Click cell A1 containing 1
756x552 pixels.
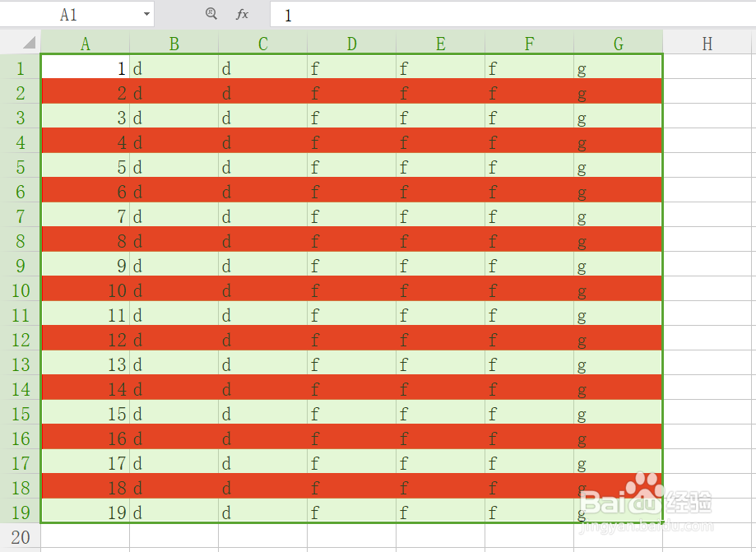click(86, 67)
